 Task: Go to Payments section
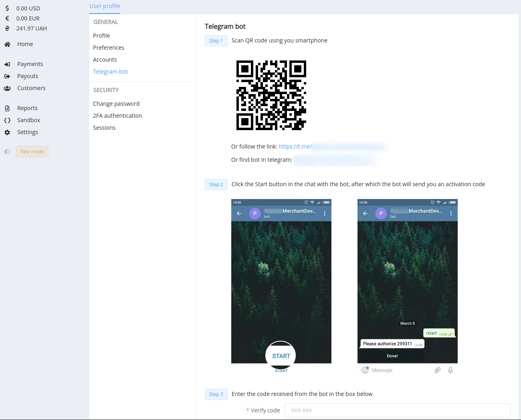30,64
